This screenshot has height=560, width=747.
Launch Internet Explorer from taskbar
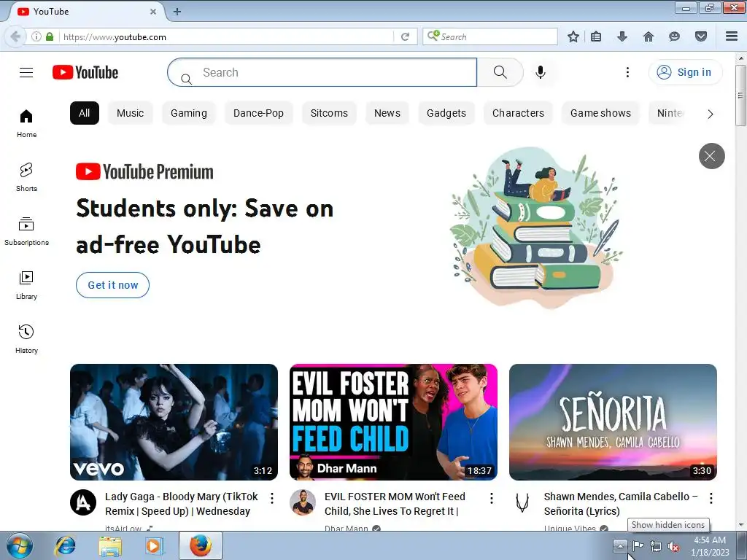coord(65,545)
